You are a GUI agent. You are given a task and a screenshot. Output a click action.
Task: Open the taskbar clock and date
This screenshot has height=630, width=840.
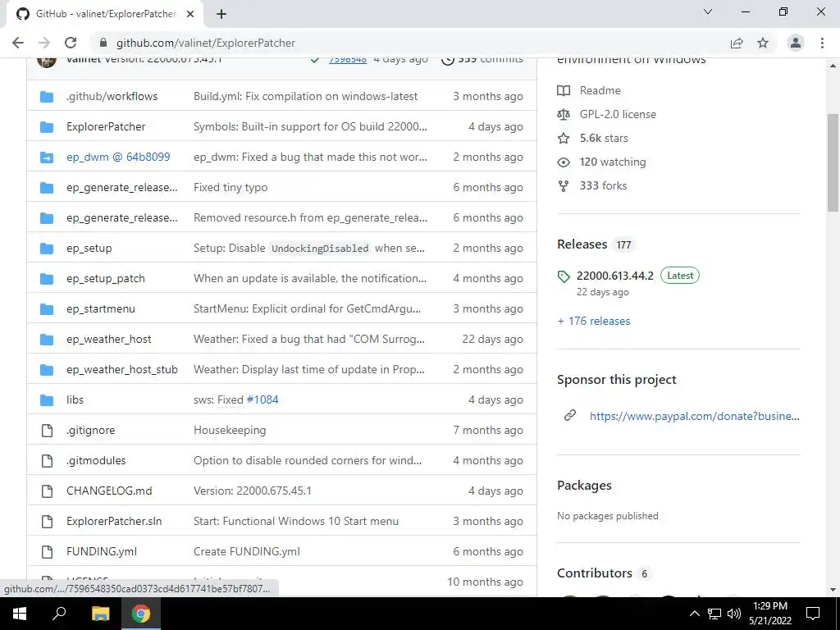point(769,614)
